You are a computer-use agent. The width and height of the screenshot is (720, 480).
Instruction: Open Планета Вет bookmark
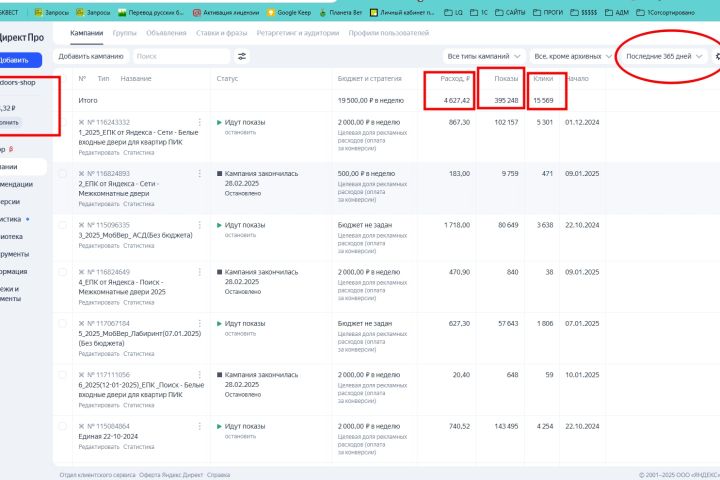point(341,12)
